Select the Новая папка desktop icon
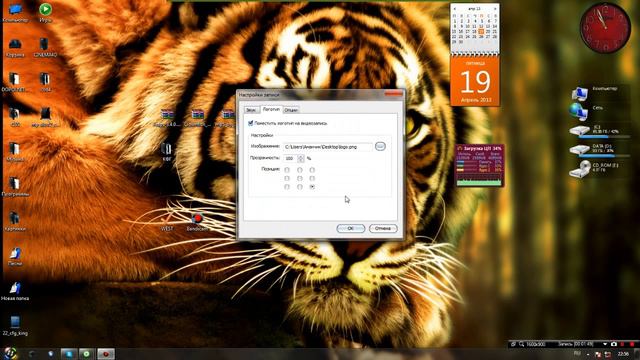Viewport: 640px width, 360px height. tap(15, 291)
